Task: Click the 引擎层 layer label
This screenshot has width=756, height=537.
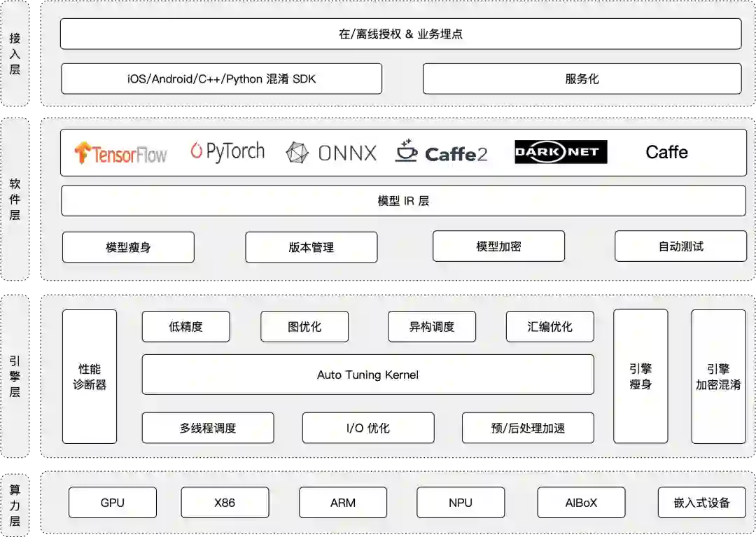Action: [15, 376]
